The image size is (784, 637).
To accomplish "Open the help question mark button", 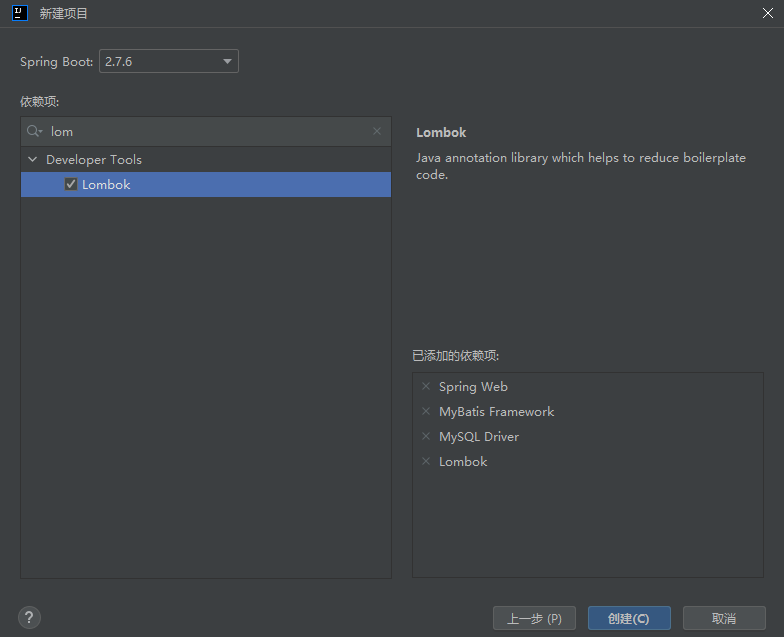I will coord(30,618).
